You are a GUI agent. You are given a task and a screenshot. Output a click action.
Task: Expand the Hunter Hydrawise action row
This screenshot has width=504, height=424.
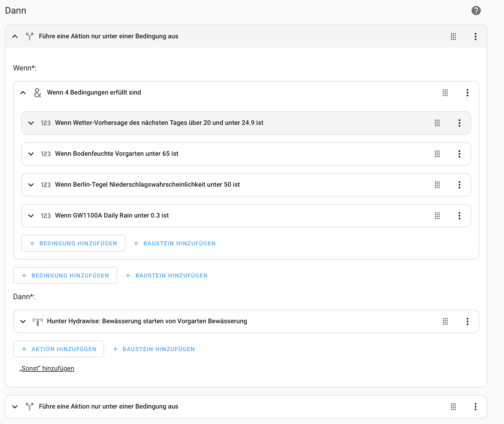(x=23, y=321)
